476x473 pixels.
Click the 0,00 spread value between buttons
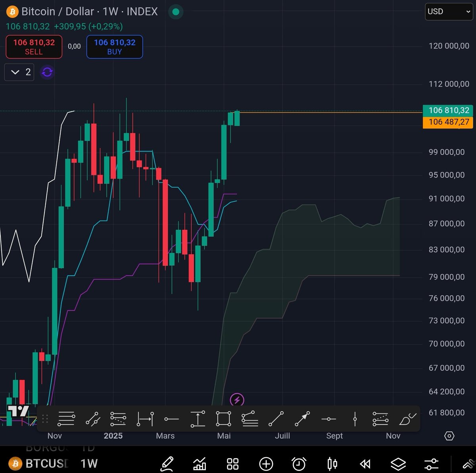pyautogui.click(x=74, y=46)
